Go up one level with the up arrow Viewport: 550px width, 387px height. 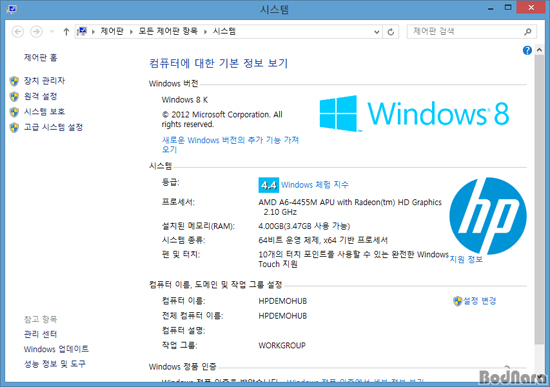pyautogui.click(x=66, y=32)
